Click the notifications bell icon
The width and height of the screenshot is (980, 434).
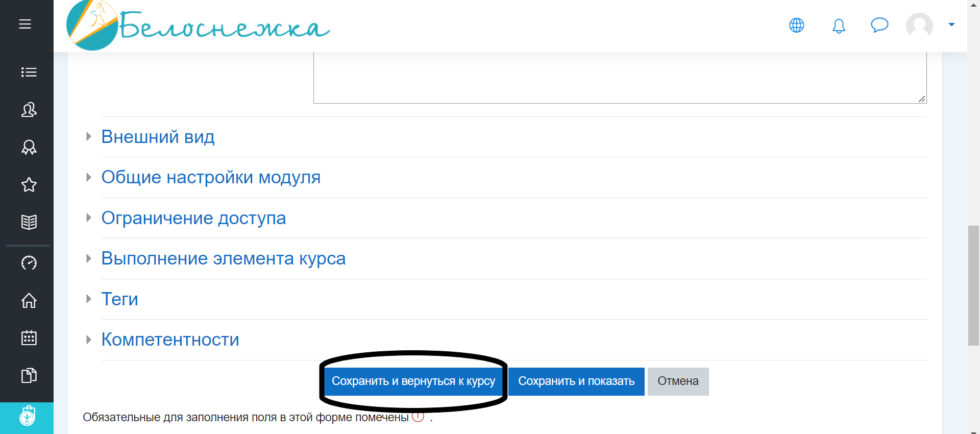pos(839,26)
